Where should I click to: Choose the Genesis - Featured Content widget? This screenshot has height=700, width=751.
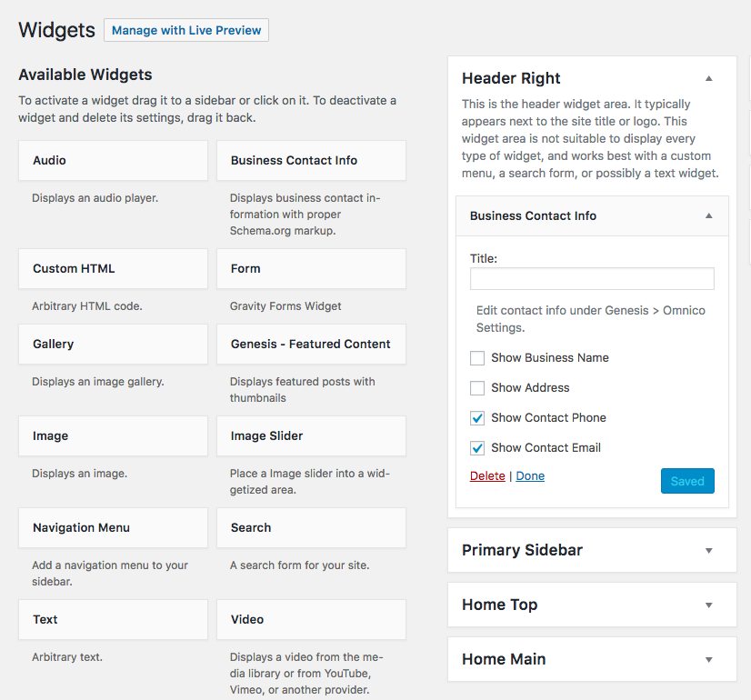tap(311, 345)
